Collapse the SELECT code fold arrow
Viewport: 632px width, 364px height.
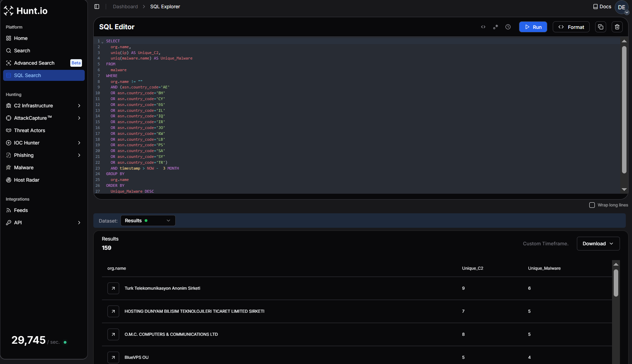coord(102,42)
